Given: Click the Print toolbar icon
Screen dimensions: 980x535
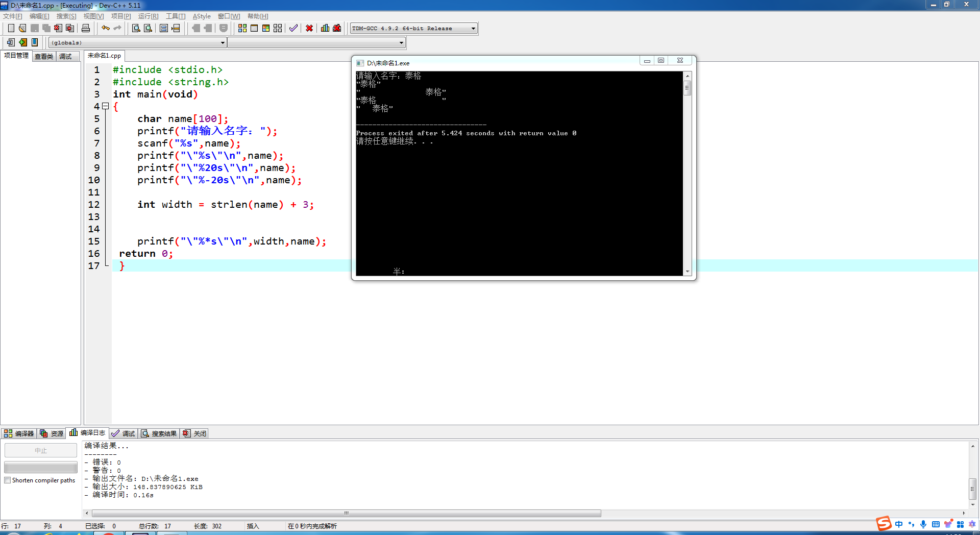Looking at the screenshot, I should [85, 28].
